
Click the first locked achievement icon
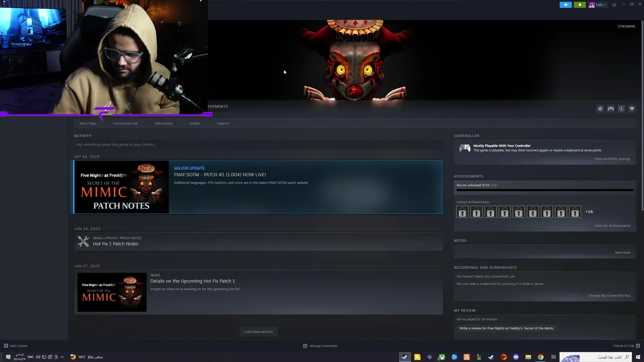click(x=462, y=212)
